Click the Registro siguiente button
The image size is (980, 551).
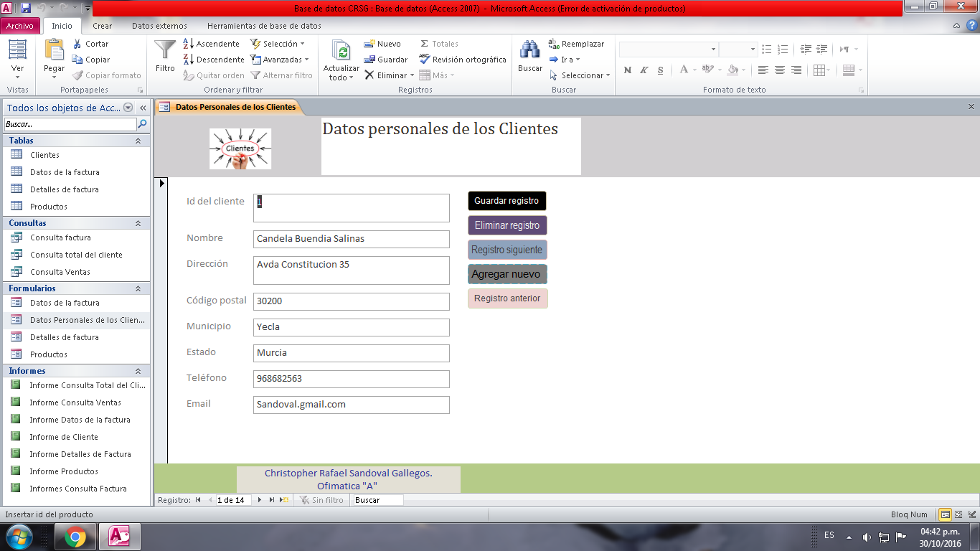click(507, 250)
